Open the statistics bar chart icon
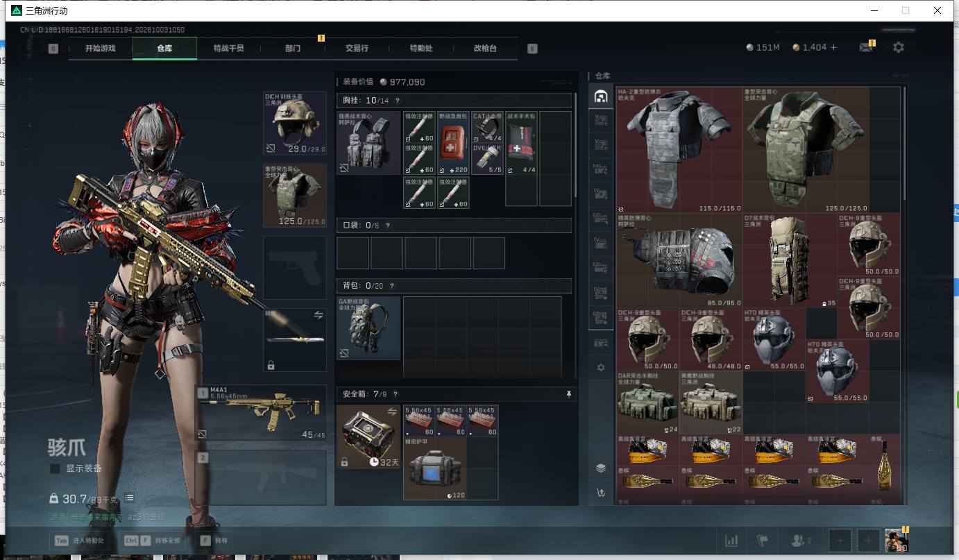Image resolution: width=959 pixels, height=560 pixels. [731, 541]
